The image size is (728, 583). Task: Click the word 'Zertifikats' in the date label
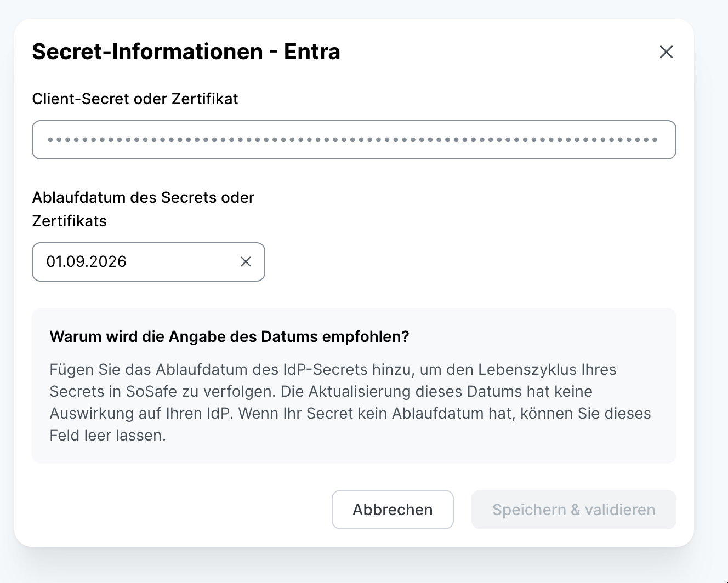coord(69,221)
